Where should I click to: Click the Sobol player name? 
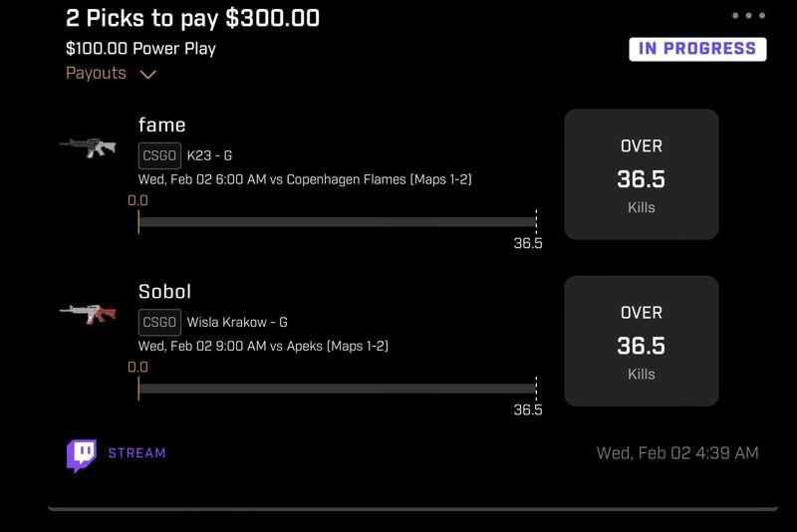click(x=164, y=292)
